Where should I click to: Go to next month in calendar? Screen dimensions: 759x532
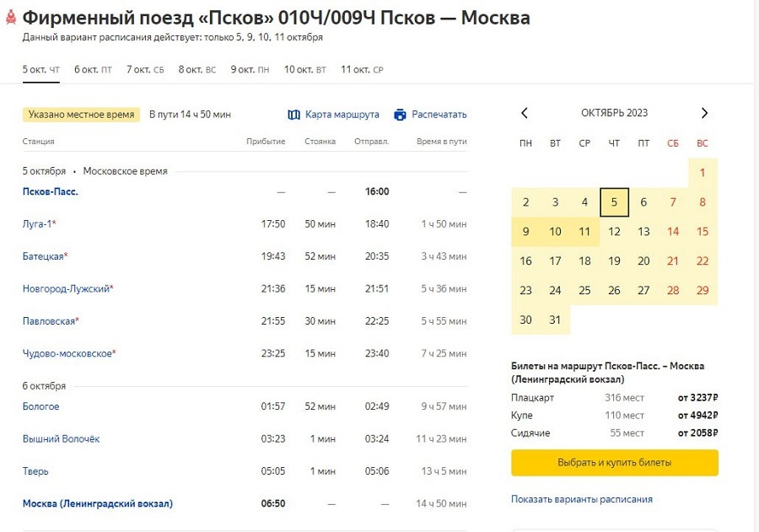(705, 113)
